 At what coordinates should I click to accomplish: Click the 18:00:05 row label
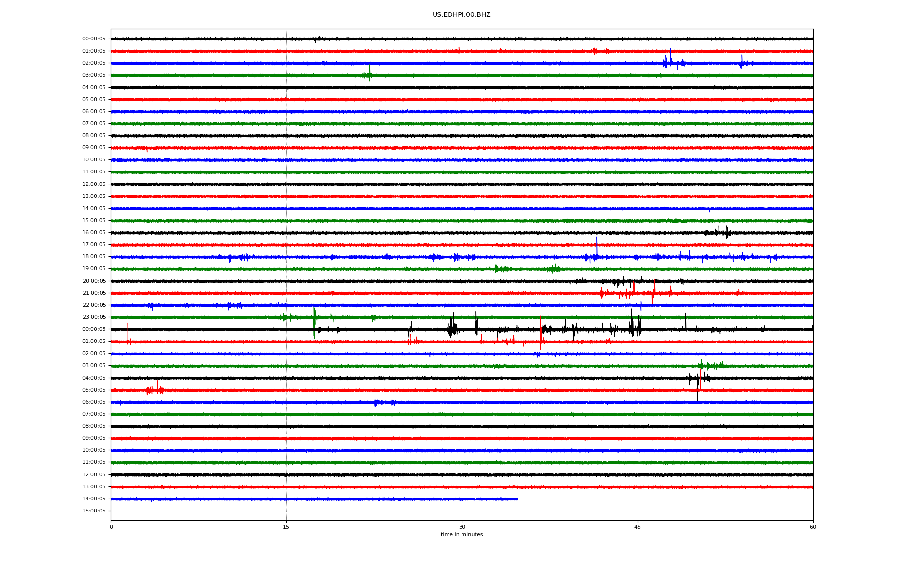pyautogui.click(x=94, y=257)
